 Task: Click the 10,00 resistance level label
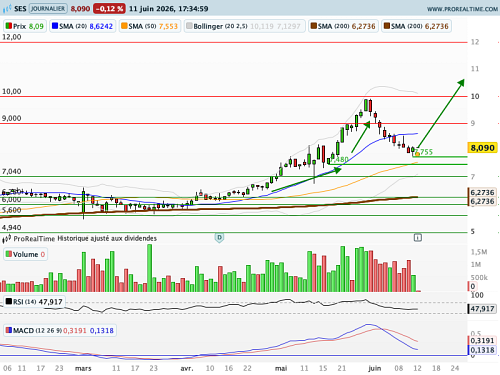click(x=12, y=91)
